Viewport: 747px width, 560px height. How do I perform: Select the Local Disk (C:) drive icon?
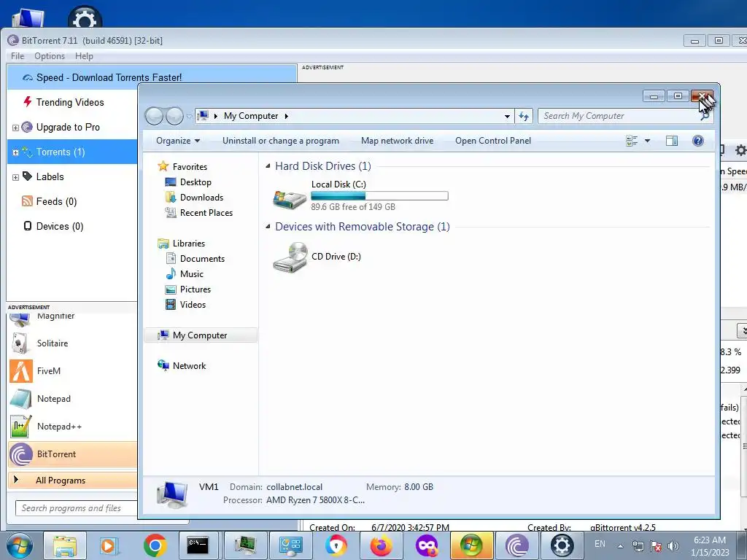tap(289, 198)
